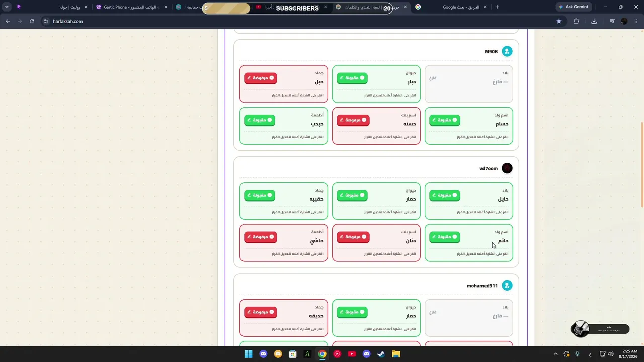The image size is (644, 362).
Task: Open the media controls button
Action: (612, 21)
